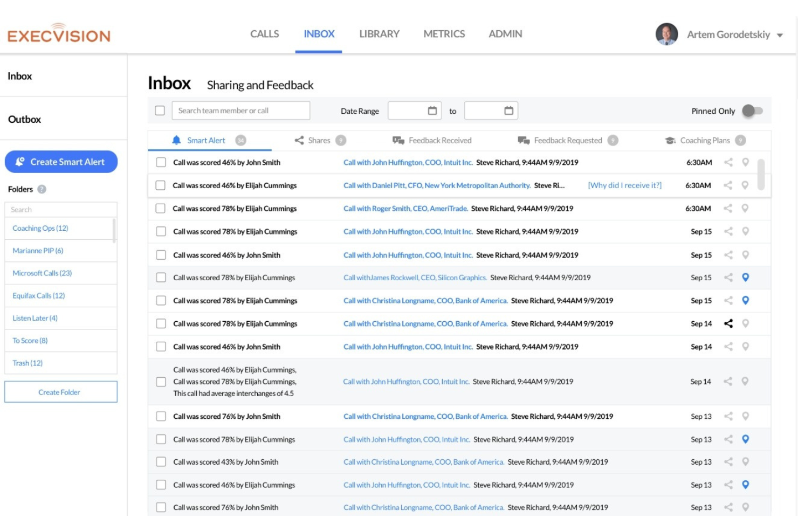798x532 pixels.
Task: Open the Date Range end calendar icon
Action: click(x=508, y=110)
